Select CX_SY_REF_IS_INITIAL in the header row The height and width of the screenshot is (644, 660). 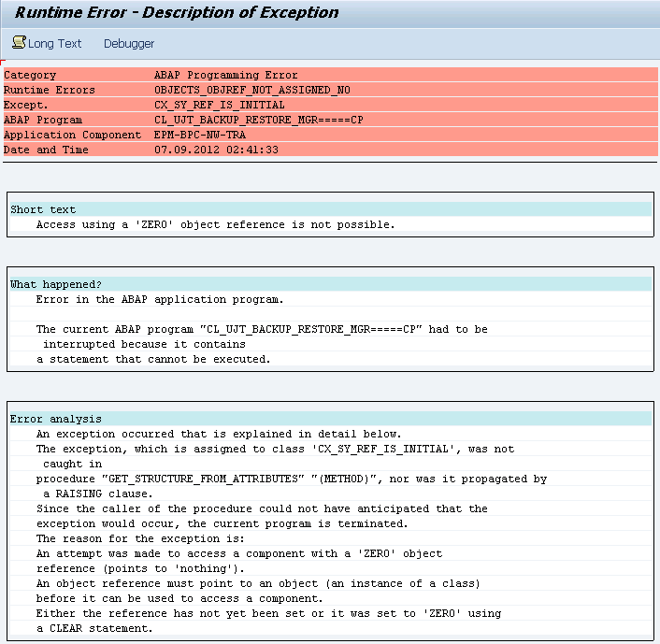coord(220,105)
